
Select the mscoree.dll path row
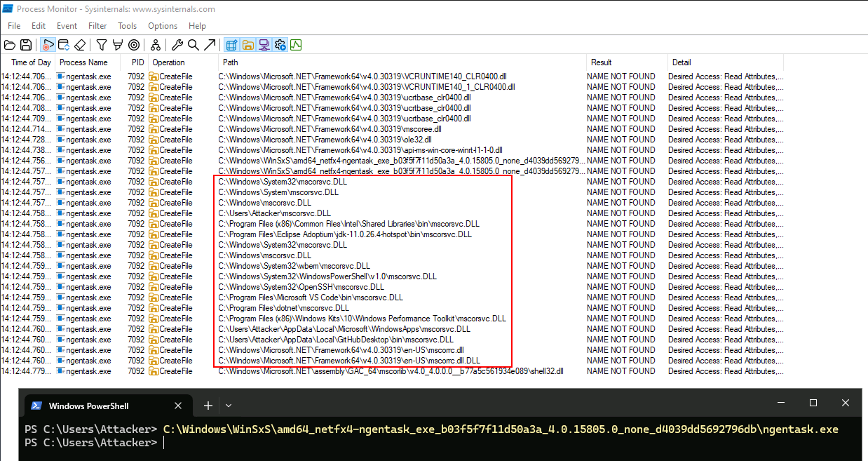click(330, 129)
